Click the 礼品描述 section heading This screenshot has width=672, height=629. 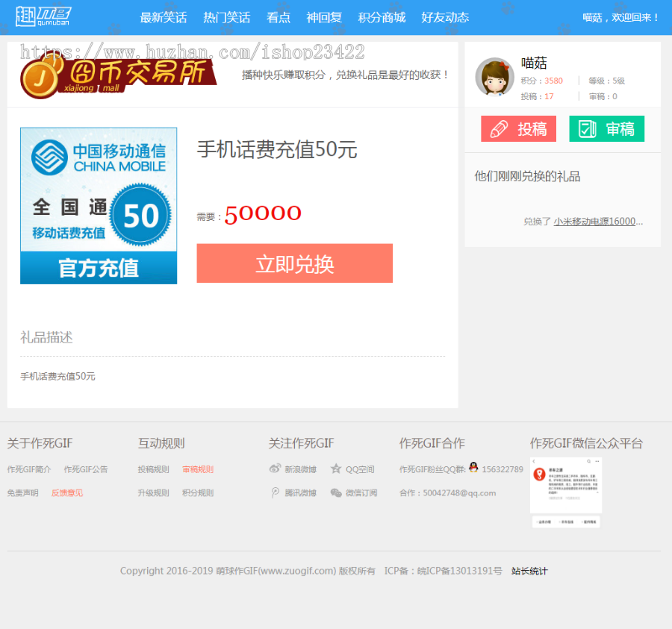tap(46, 337)
